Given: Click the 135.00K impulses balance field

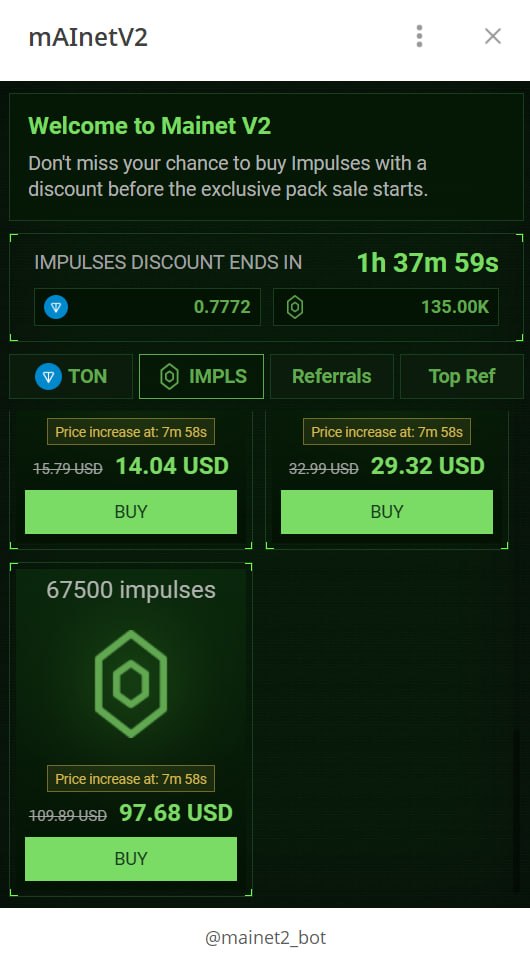Looking at the screenshot, I should tap(386, 307).
